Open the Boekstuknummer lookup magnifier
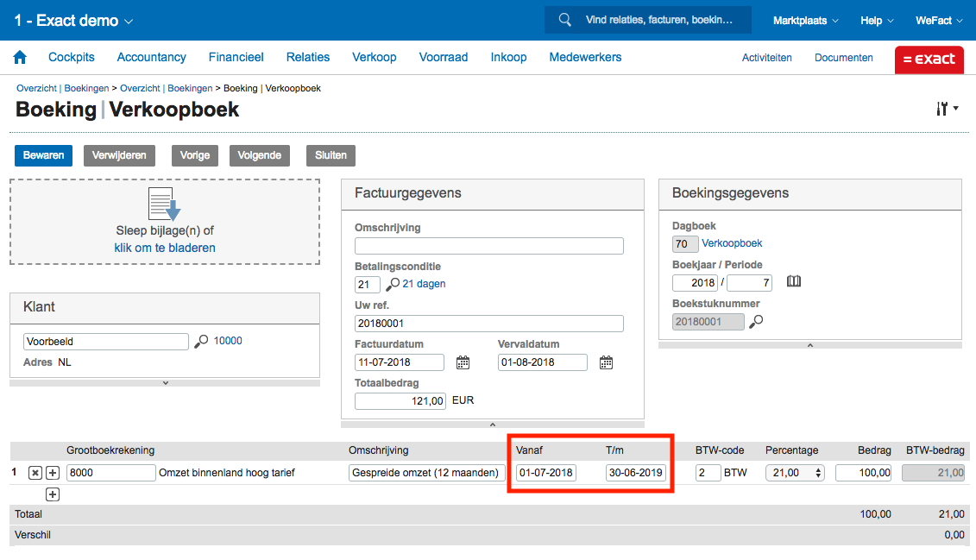976x560 pixels. (x=756, y=322)
